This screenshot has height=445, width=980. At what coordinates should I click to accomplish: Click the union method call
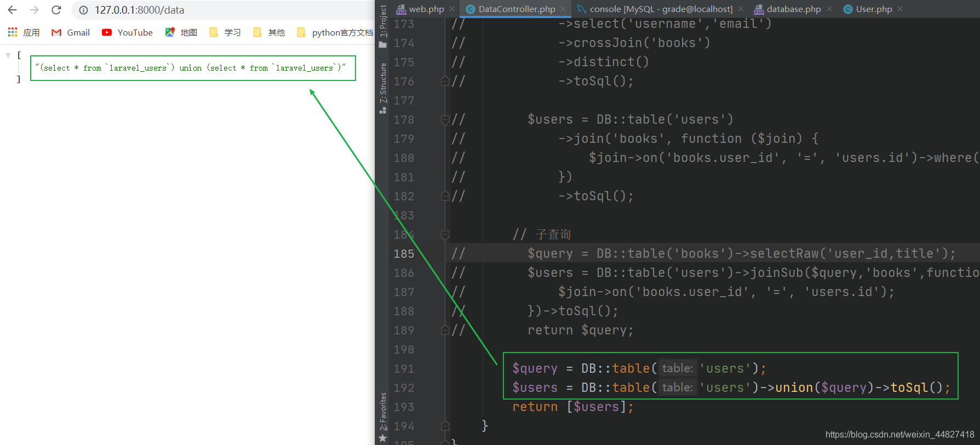coord(794,388)
